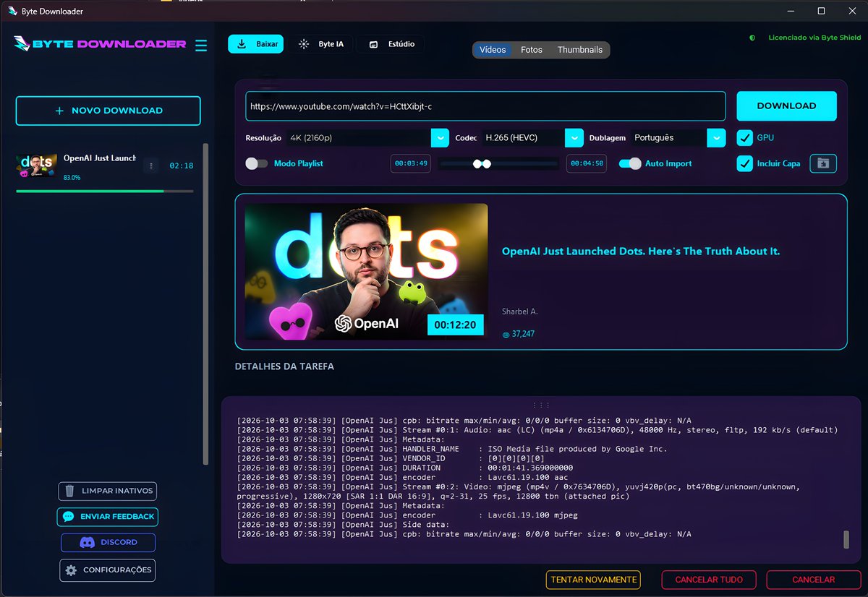Open the Resolução dropdown showing 4K (2160p)

coord(367,137)
